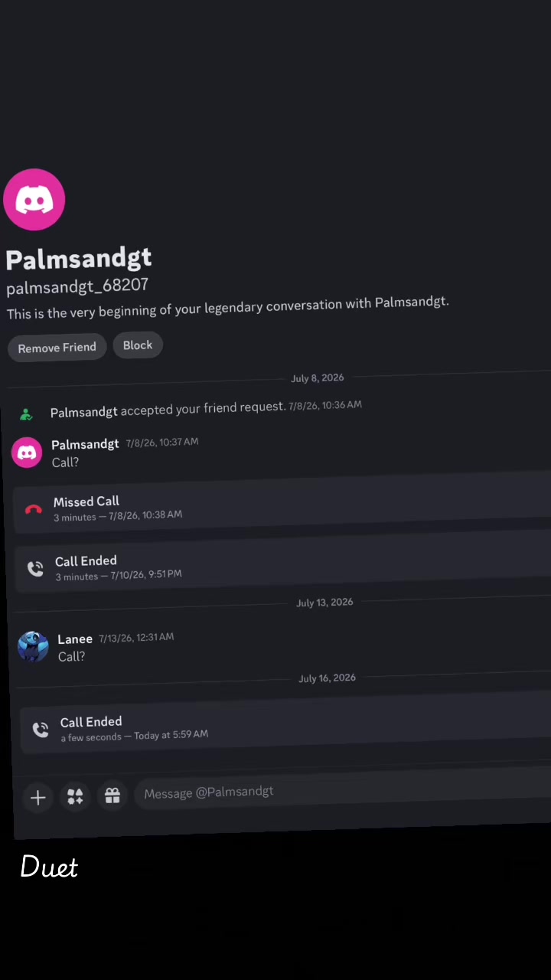This screenshot has width=551, height=980.
Task: Click Palmsandgt username in friend request message
Action: click(84, 412)
